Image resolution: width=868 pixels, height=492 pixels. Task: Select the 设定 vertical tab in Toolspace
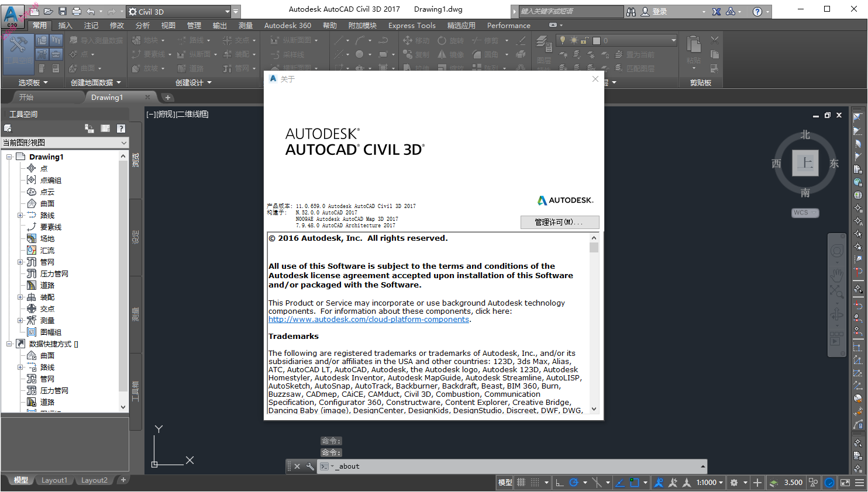pos(135,237)
